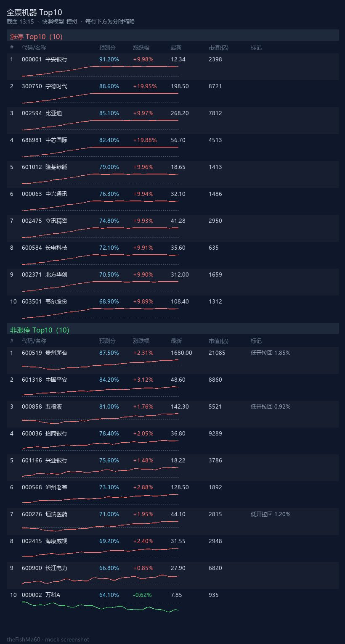Click the 五粮液 低开拉回 0.92% tag
Image resolution: width=345 pixels, height=644 pixels.
click(x=271, y=406)
